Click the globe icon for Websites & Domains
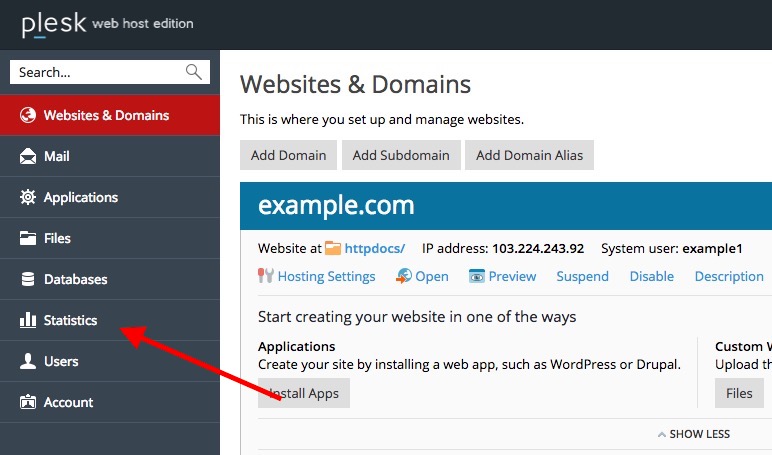The height and width of the screenshot is (455, 772). click(28, 115)
